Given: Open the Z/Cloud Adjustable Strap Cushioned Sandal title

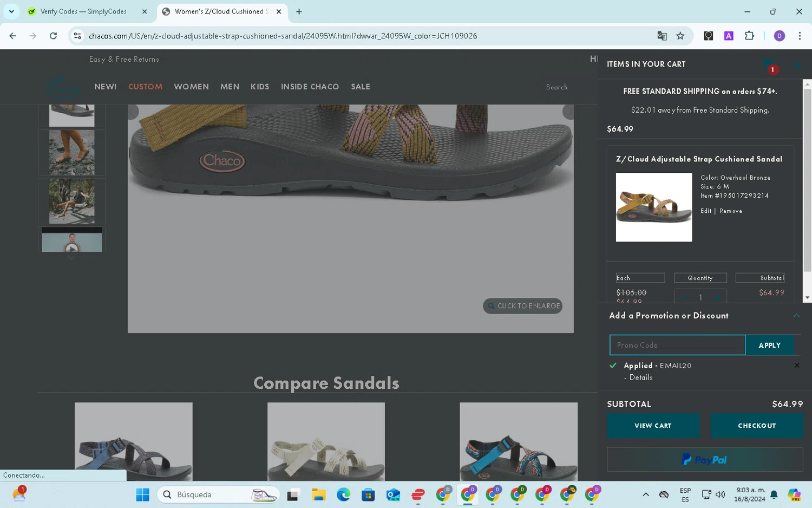Looking at the screenshot, I should pos(699,159).
